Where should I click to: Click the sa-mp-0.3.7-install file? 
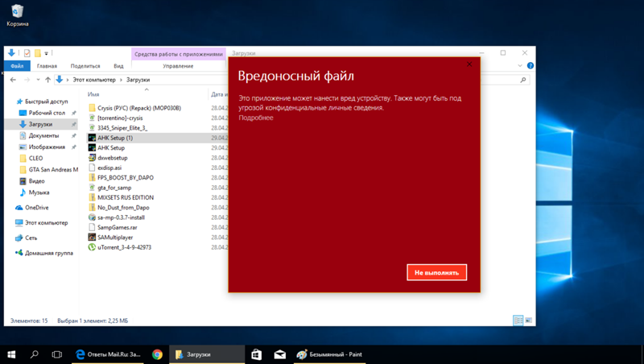(121, 217)
